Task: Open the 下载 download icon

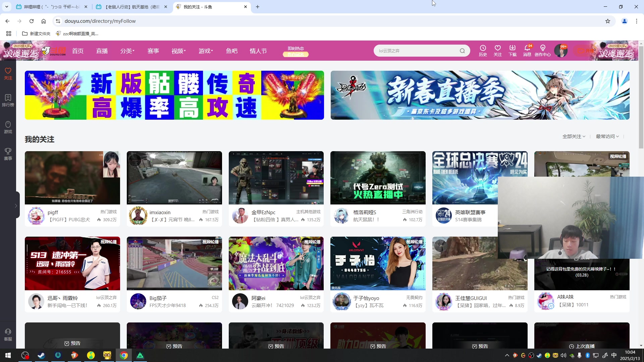Action: coord(512,51)
